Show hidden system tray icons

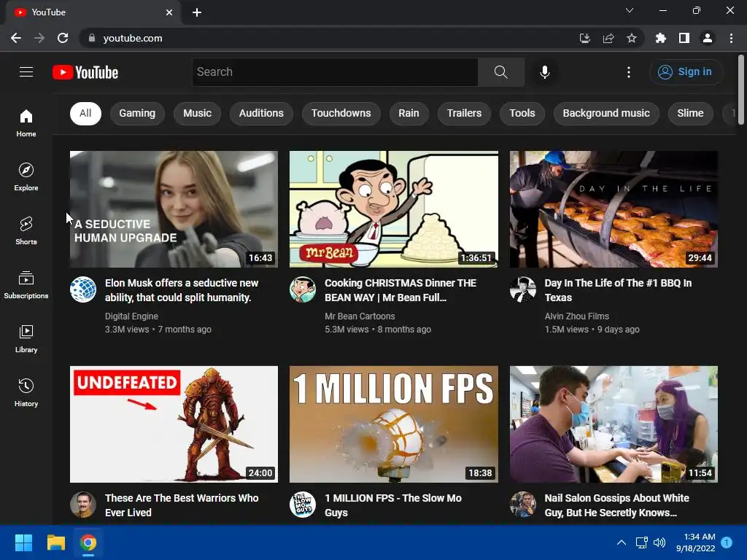pos(622,542)
